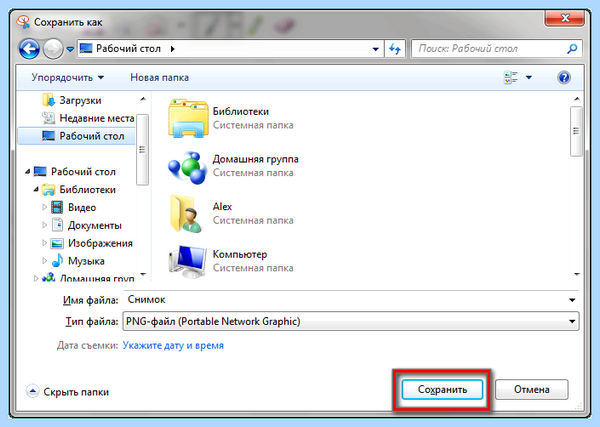600x427 pixels.
Task: Collapse the Рабочий стол tree node
Action: pos(28,172)
